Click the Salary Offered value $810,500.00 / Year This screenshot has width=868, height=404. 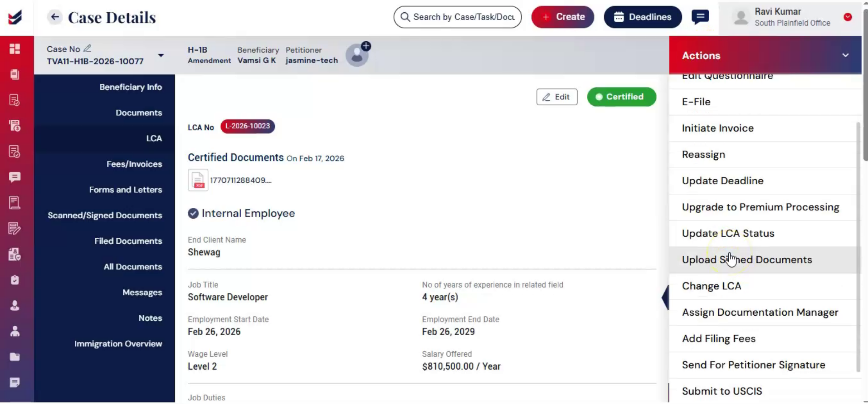(x=461, y=366)
